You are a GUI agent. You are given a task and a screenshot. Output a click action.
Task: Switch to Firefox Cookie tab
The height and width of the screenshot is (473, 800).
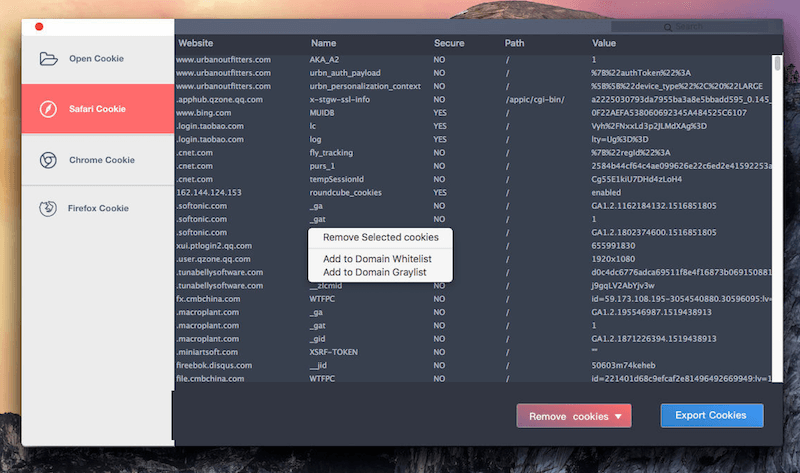98,208
